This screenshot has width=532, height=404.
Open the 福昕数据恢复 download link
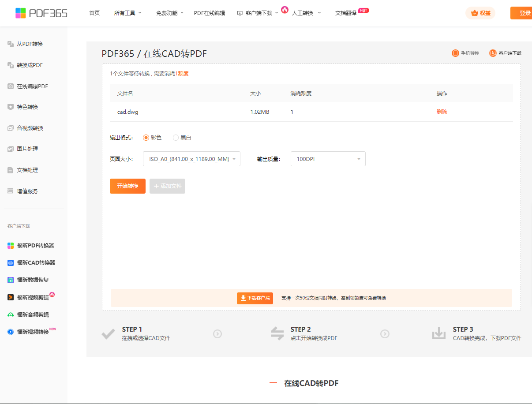[x=33, y=280]
